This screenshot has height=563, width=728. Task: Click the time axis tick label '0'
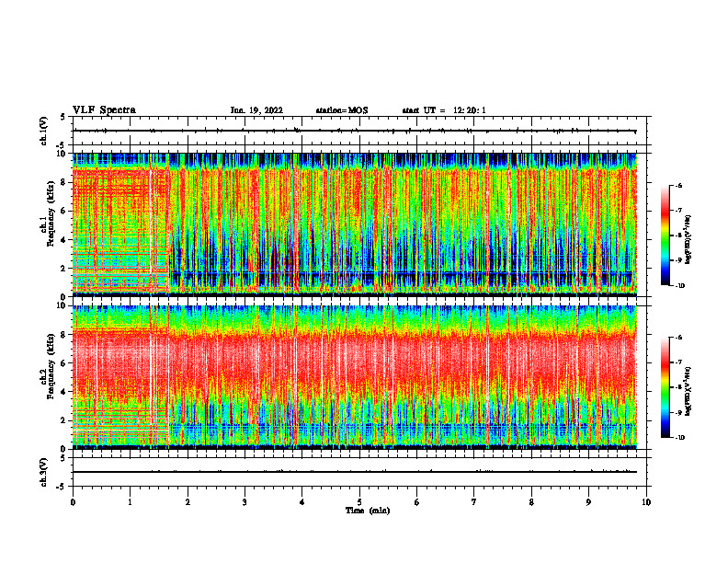coord(73,502)
